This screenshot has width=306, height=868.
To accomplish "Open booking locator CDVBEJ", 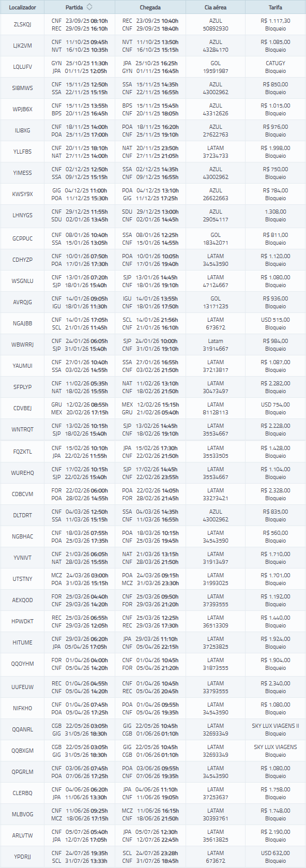I will pos(22,409).
